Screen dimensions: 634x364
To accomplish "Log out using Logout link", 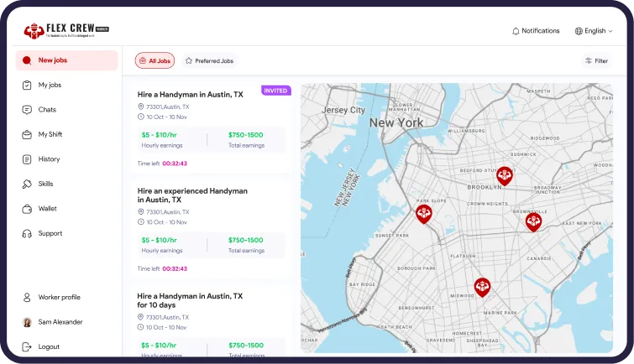I will pyautogui.click(x=49, y=346).
